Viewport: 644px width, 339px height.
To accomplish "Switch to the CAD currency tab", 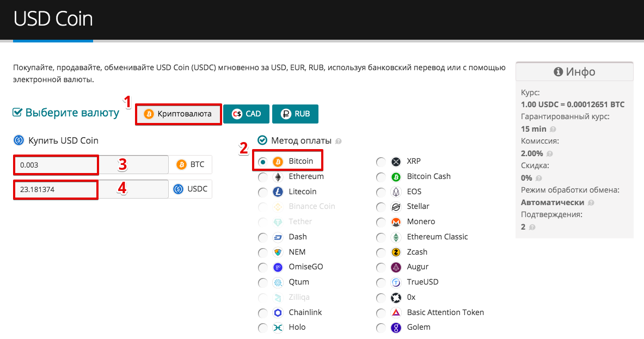I will (x=247, y=114).
